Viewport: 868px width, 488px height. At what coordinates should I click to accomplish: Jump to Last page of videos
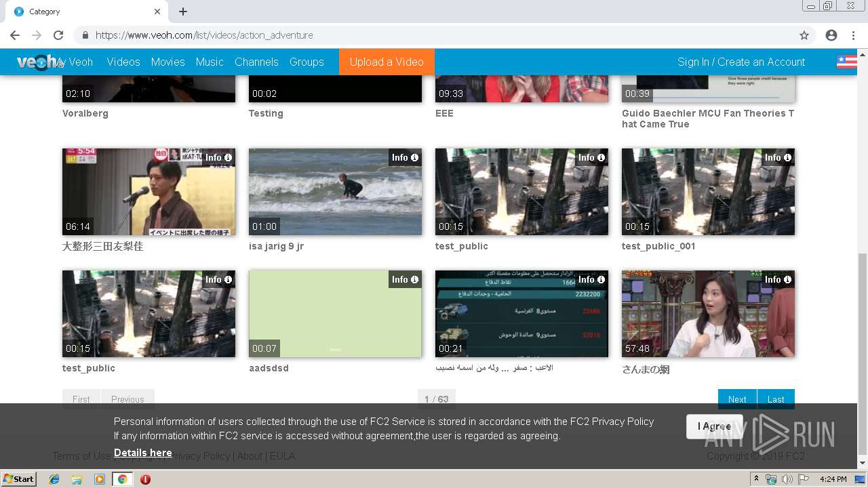tap(776, 399)
